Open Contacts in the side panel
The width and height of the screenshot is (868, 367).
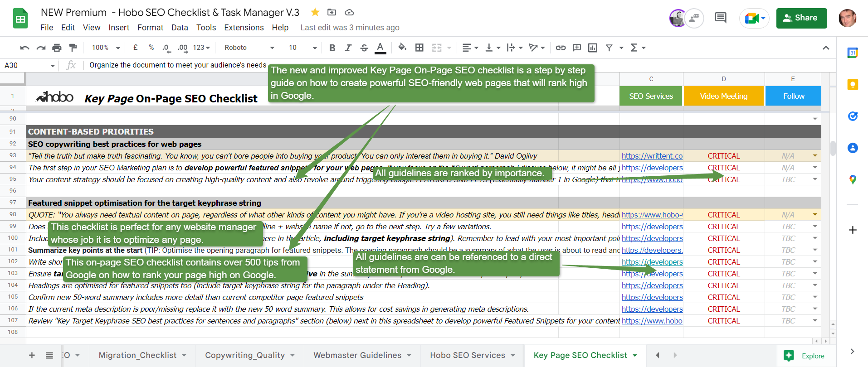[853, 148]
